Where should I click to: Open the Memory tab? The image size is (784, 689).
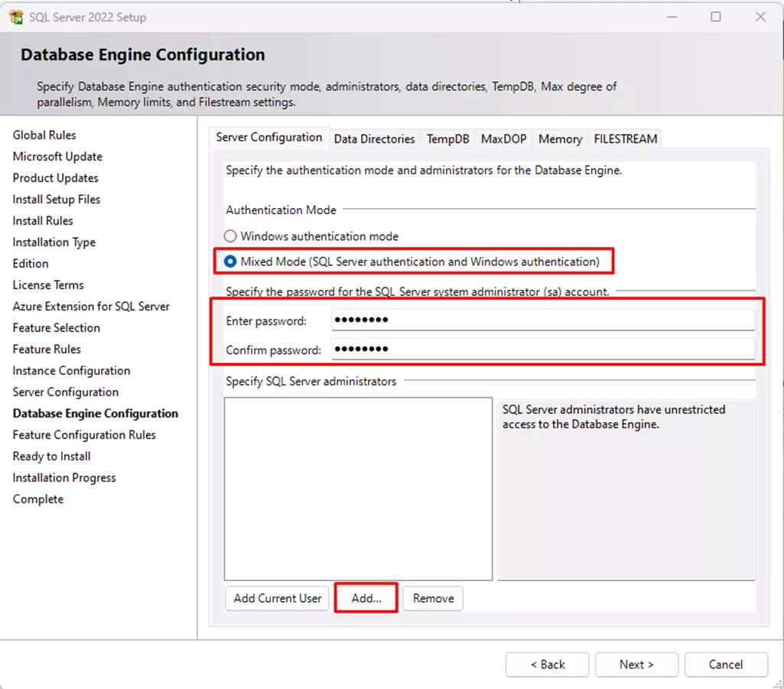point(560,139)
